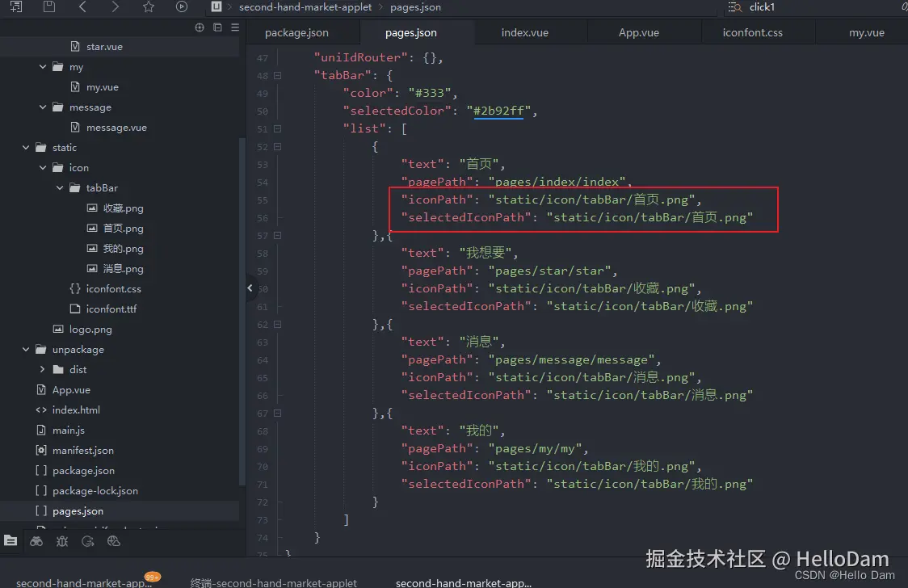Open the 终端-second-hand-market-applet terminal tab
Image resolution: width=908 pixels, height=588 pixels.
273,582
